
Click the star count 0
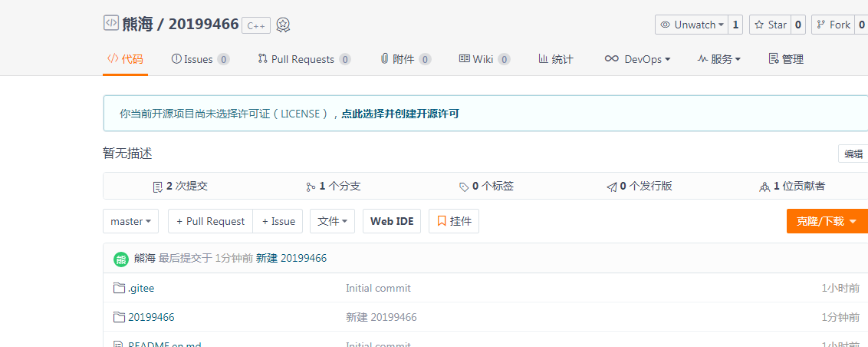point(798,25)
